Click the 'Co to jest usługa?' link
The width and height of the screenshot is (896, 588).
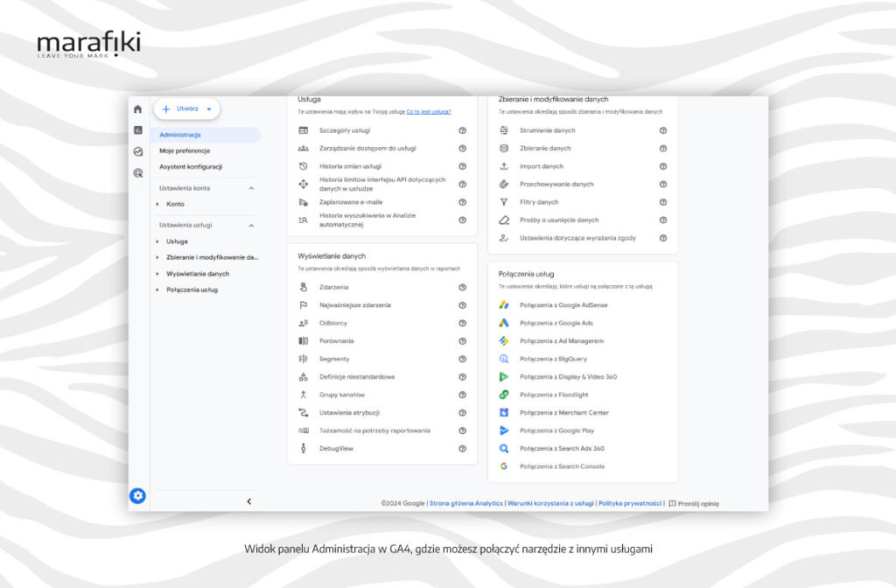click(x=429, y=112)
